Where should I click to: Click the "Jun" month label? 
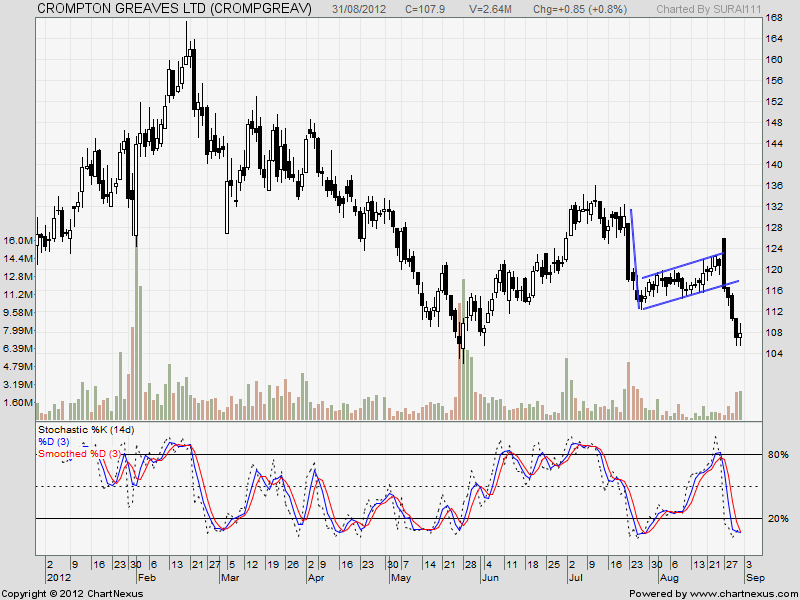pyautogui.click(x=490, y=578)
